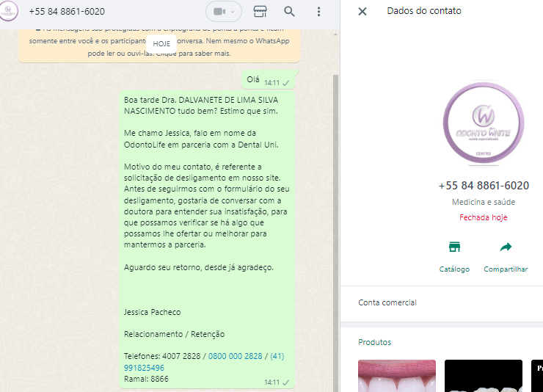The height and width of the screenshot is (392, 543).
Task: Click the HOJE date chip
Action: (161, 43)
